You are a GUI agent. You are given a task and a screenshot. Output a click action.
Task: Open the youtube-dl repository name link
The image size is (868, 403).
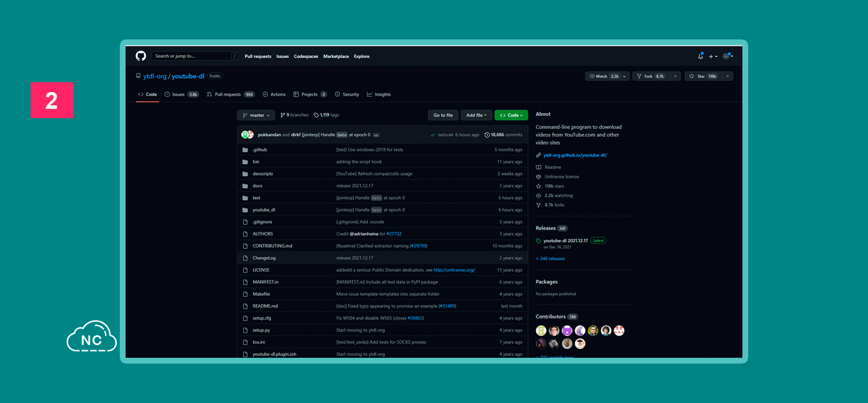[187, 76]
